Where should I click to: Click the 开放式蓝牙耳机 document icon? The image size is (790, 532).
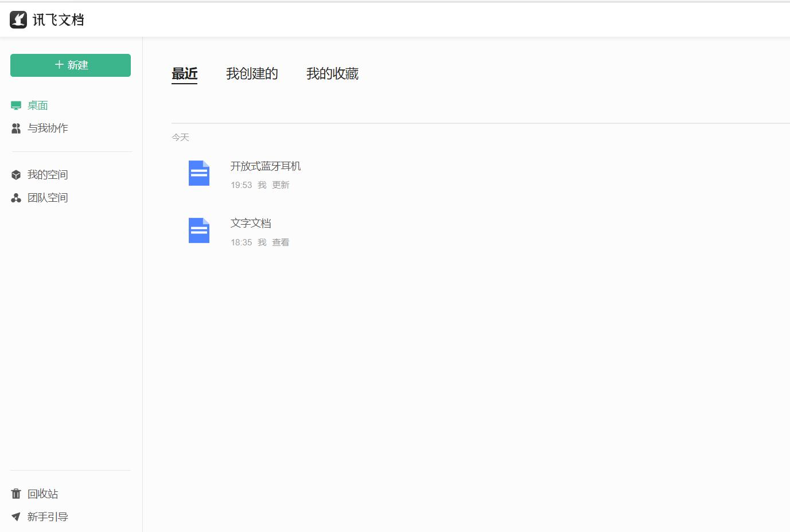(199, 173)
